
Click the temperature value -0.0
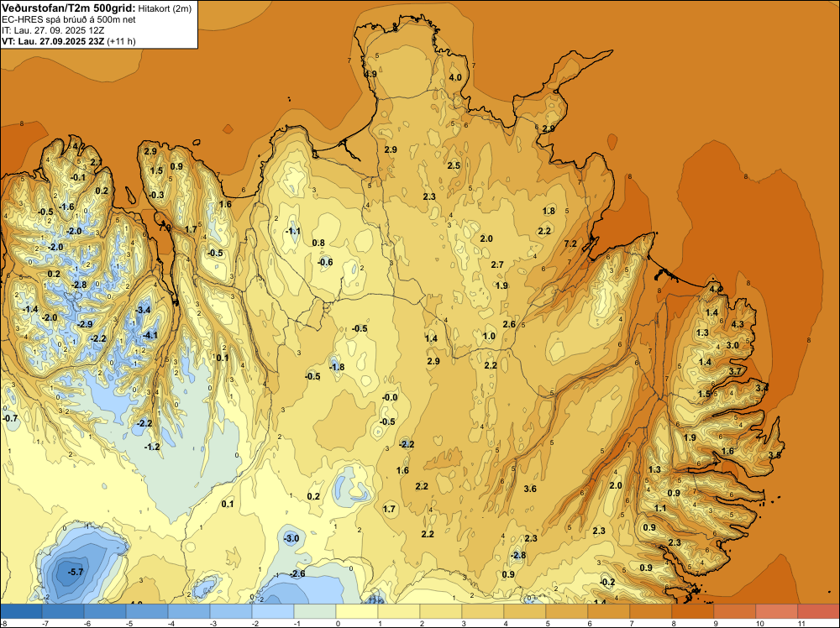[x=390, y=397]
